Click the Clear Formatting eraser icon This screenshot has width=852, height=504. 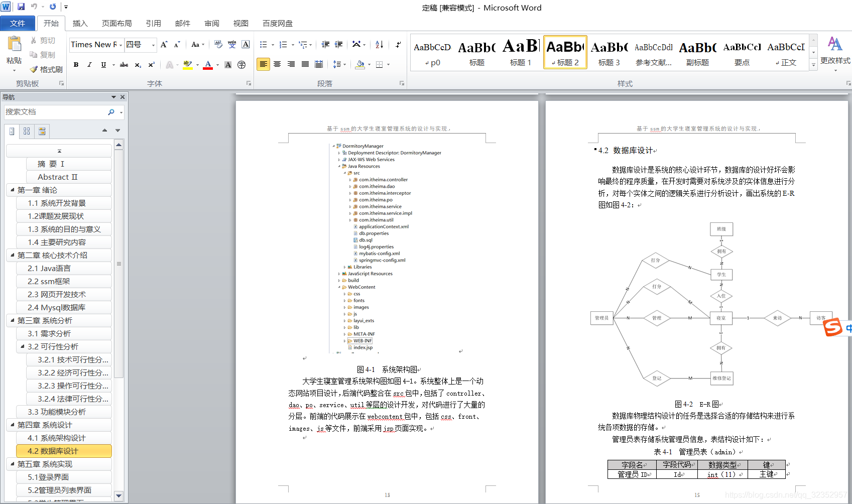tap(218, 45)
